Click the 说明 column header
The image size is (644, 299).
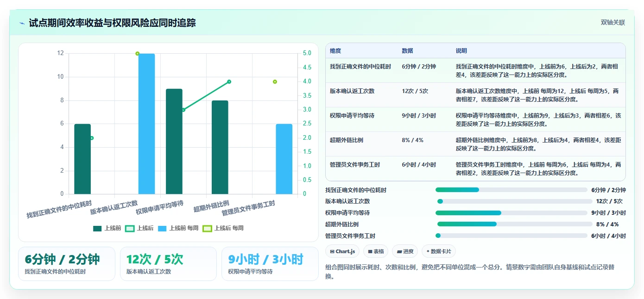(x=461, y=51)
